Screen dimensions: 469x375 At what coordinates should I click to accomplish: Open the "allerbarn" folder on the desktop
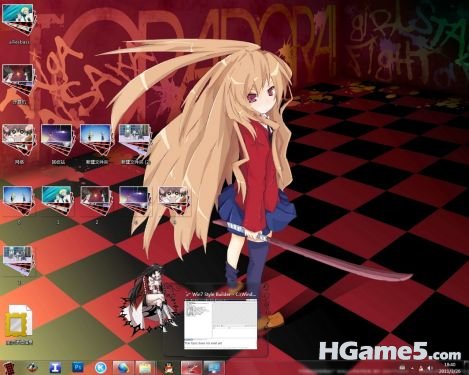(18, 24)
